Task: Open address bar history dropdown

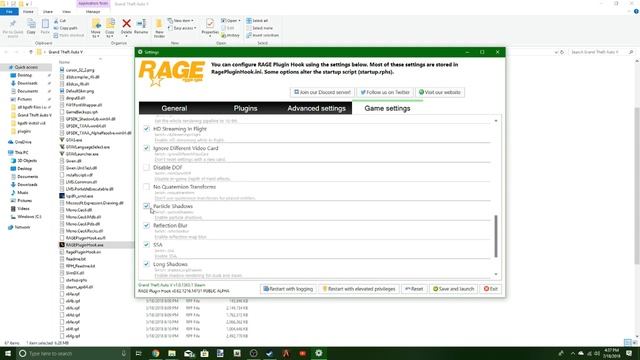Action: point(556,52)
